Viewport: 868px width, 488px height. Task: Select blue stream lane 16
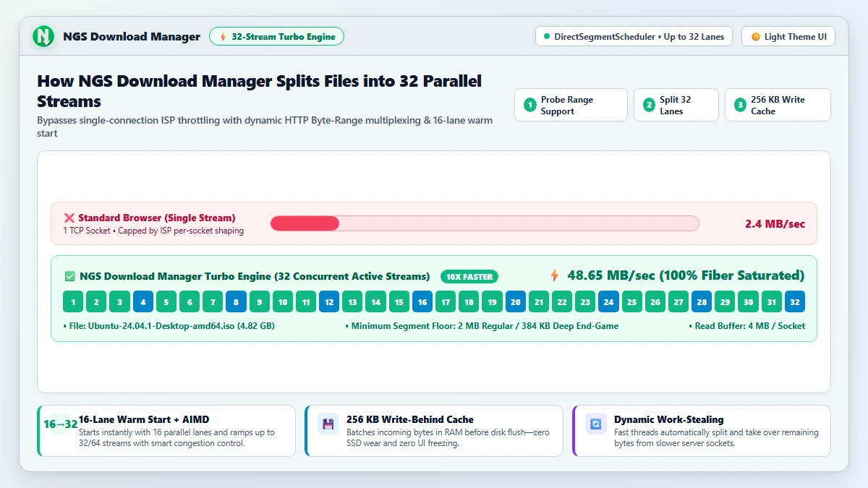tap(422, 301)
